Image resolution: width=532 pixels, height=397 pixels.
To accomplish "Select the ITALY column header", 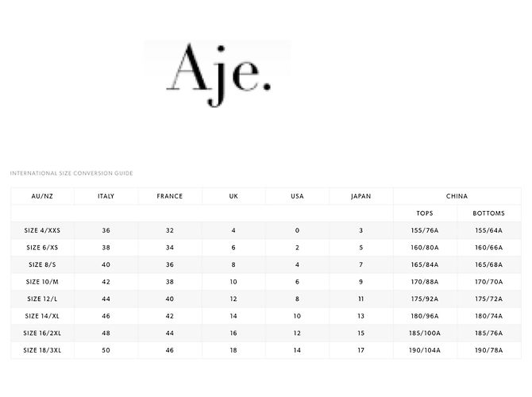I will pyautogui.click(x=106, y=196).
